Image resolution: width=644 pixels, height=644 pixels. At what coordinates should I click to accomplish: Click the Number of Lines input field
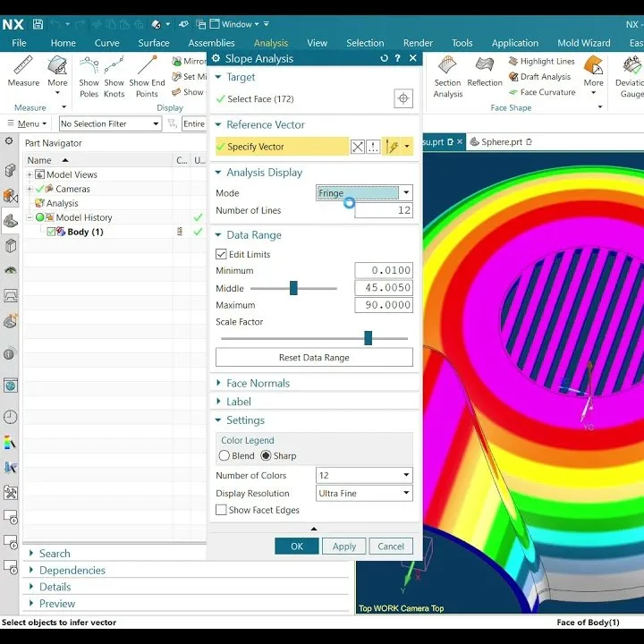click(x=384, y=210)
